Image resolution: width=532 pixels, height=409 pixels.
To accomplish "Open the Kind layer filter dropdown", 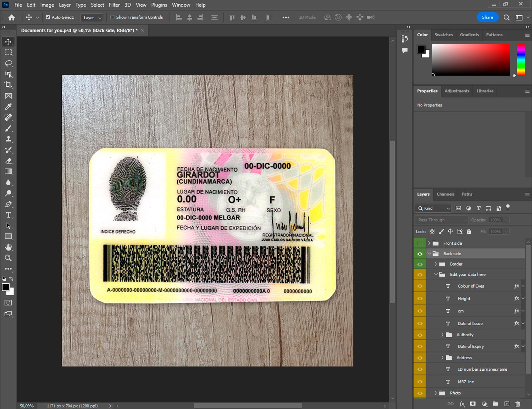I will pos(433,208).
